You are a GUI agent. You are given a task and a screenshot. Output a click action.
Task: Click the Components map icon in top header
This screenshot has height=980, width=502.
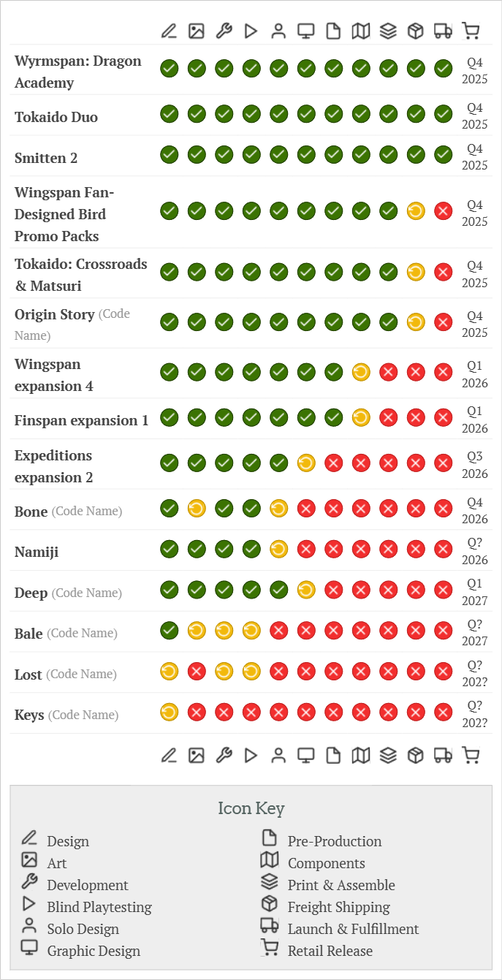point(360,31)
